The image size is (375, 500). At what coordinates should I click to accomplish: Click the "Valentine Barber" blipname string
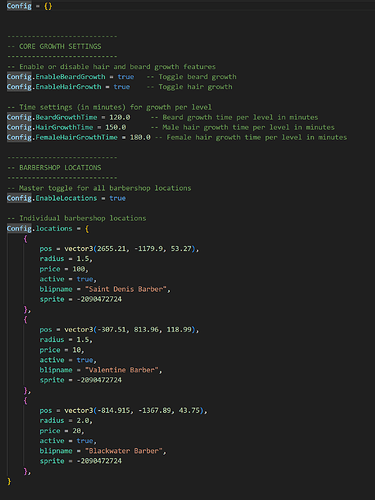(x=122, y=370)
